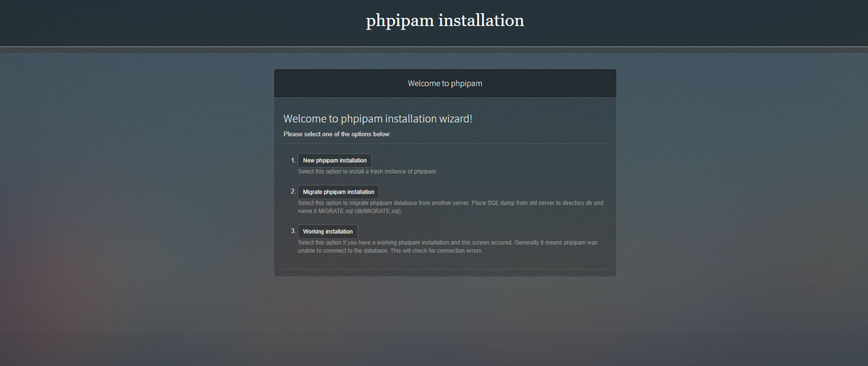The image size is (868, 366).
Task: Select the Working installation button
Action: (x=328, y=232)
